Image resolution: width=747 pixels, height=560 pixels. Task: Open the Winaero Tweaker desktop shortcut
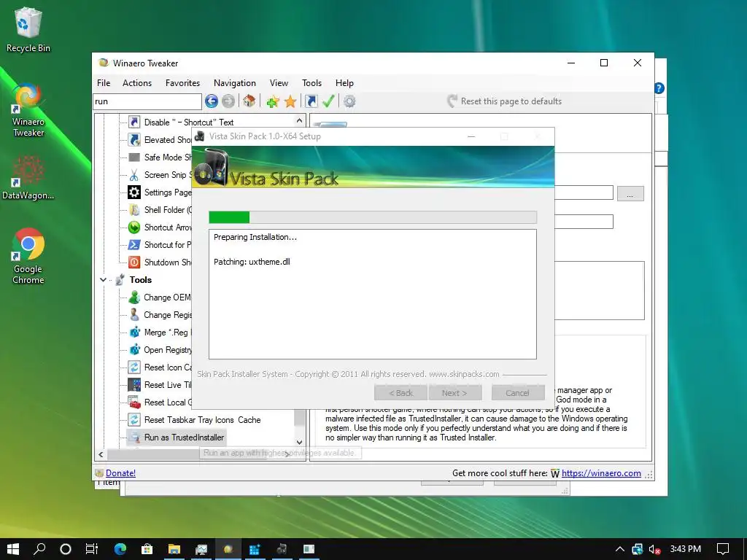point(28,111)
